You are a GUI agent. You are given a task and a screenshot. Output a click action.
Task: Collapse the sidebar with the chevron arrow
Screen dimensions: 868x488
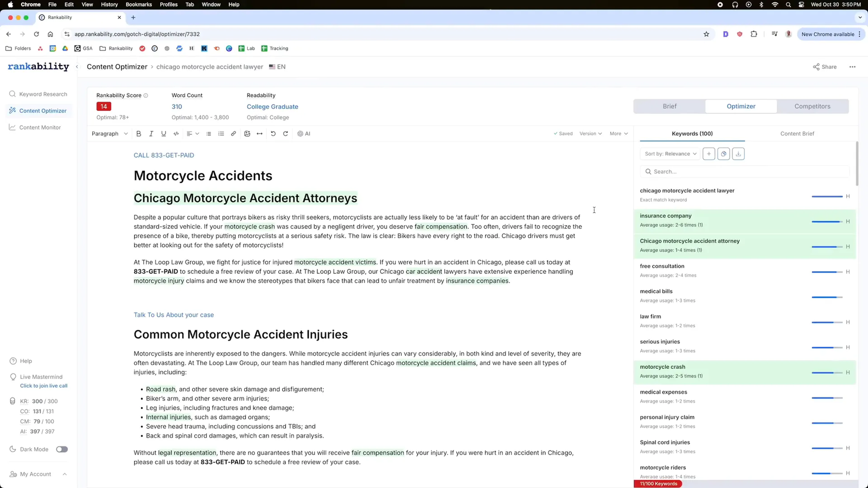tap(77, 67)
